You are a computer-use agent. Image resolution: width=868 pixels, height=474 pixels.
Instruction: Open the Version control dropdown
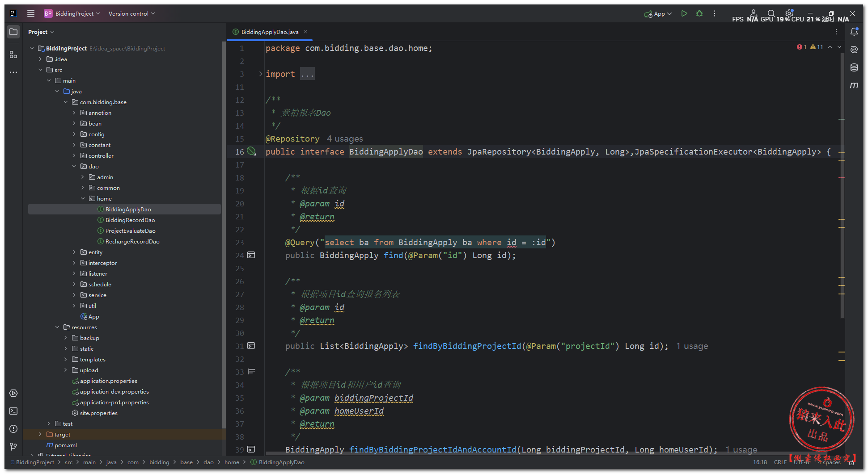(131, 13)
